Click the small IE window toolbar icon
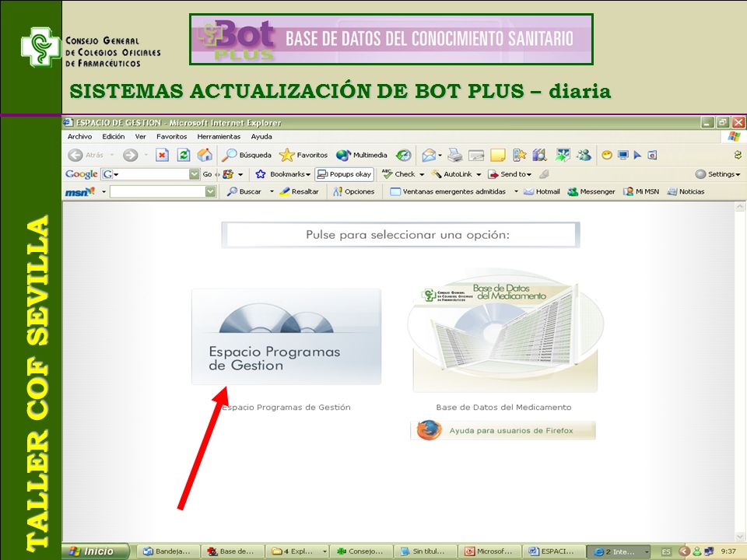The width and height of the screenshot is (747, 560). (x=652, y=156)
